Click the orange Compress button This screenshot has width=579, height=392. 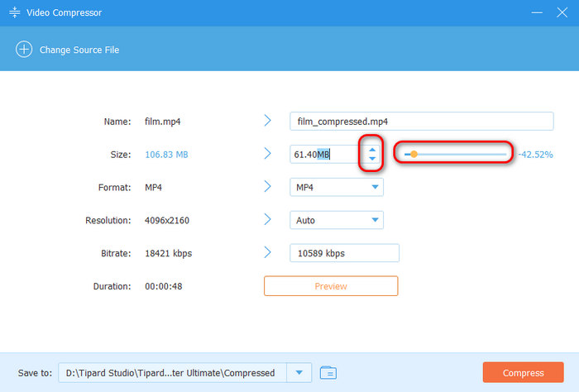(x=524, y=373)
